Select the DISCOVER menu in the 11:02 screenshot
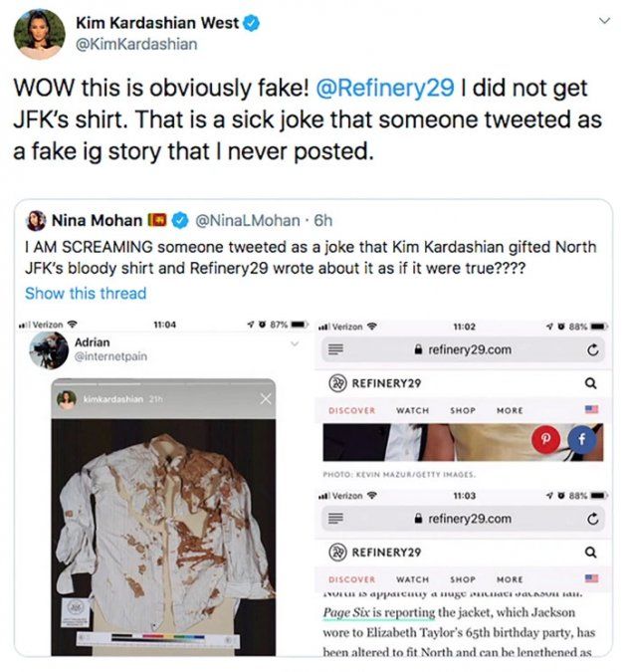The height and width of the screenshot is (672, 628). (351, 410)
